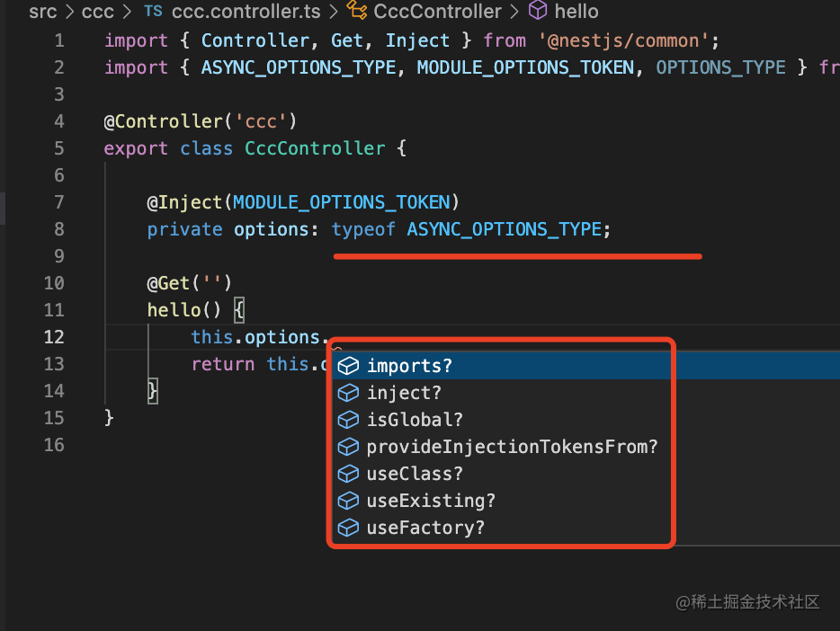Select provideInjectionTokensFrom? suggestion
This screenshot has width=840, height=631.
click(512, 447)
